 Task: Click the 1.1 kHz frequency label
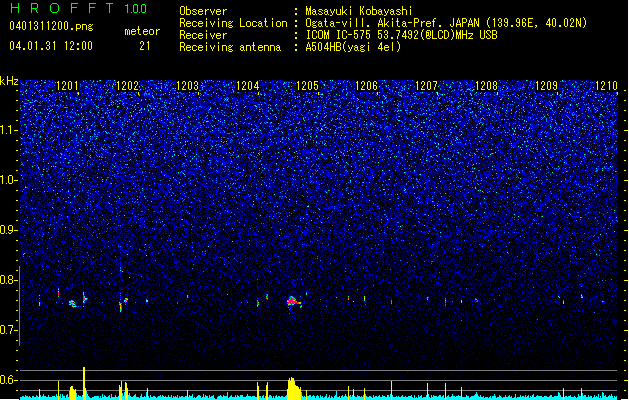coord(9,130)
